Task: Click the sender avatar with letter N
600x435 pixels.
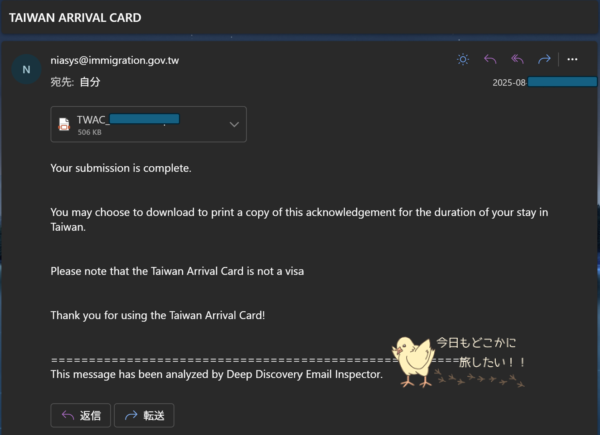Action: (26, 70)
